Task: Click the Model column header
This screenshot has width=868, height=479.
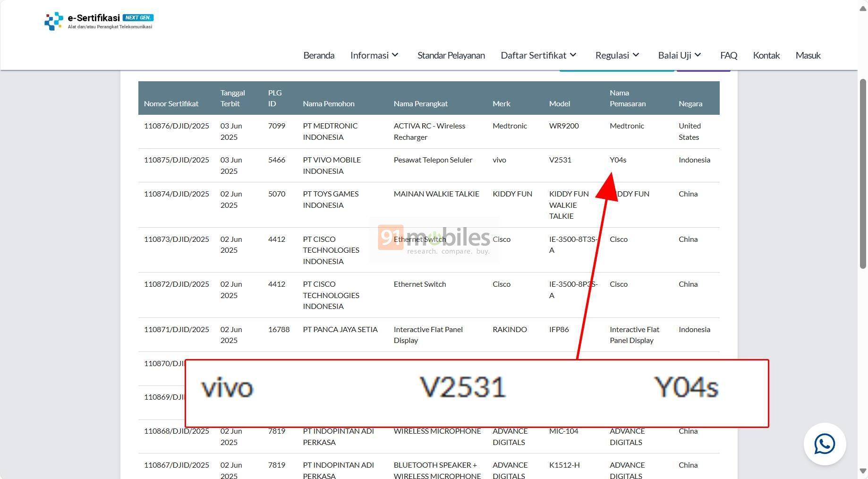Action: [560, 103]
